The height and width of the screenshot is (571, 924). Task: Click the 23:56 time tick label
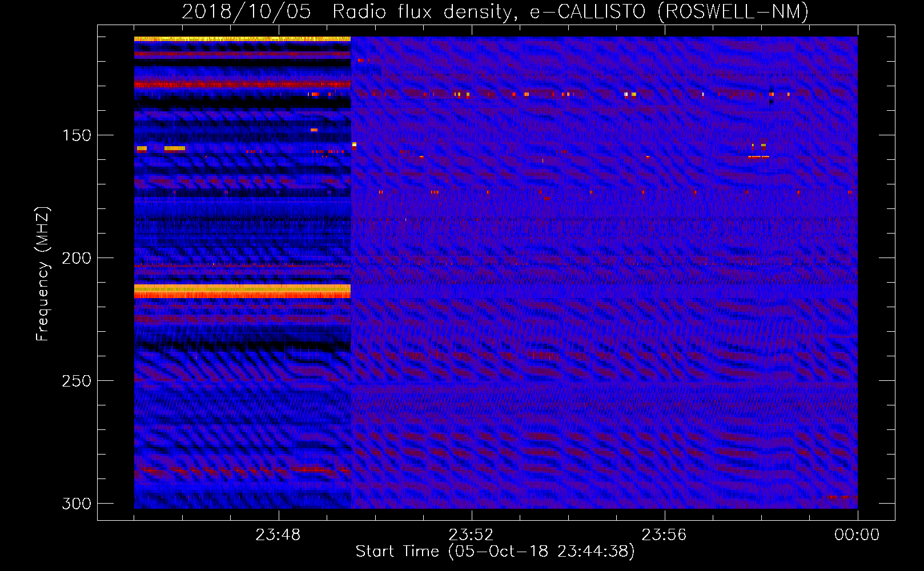[x=664, y=535]
